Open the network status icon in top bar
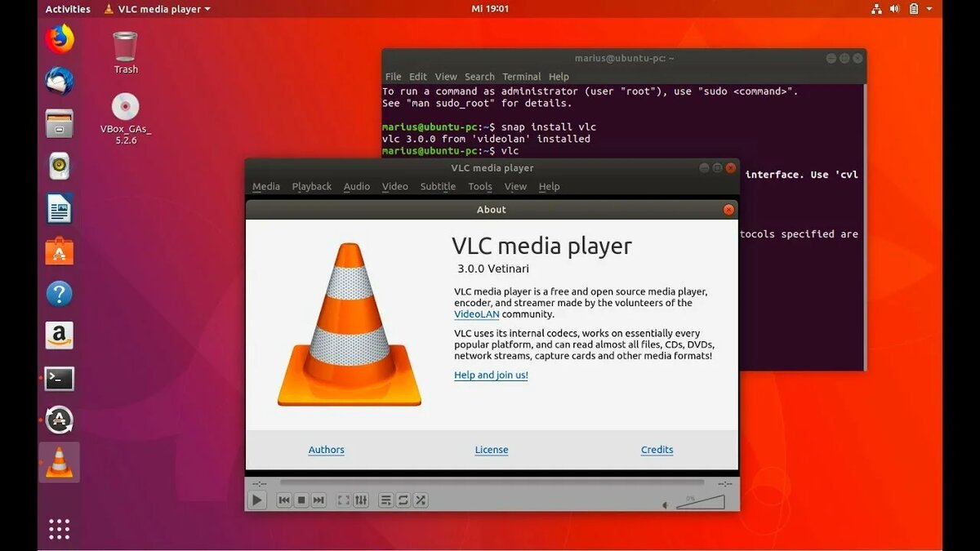This screenshot has height=551, width=980. [x=876, y=9]
